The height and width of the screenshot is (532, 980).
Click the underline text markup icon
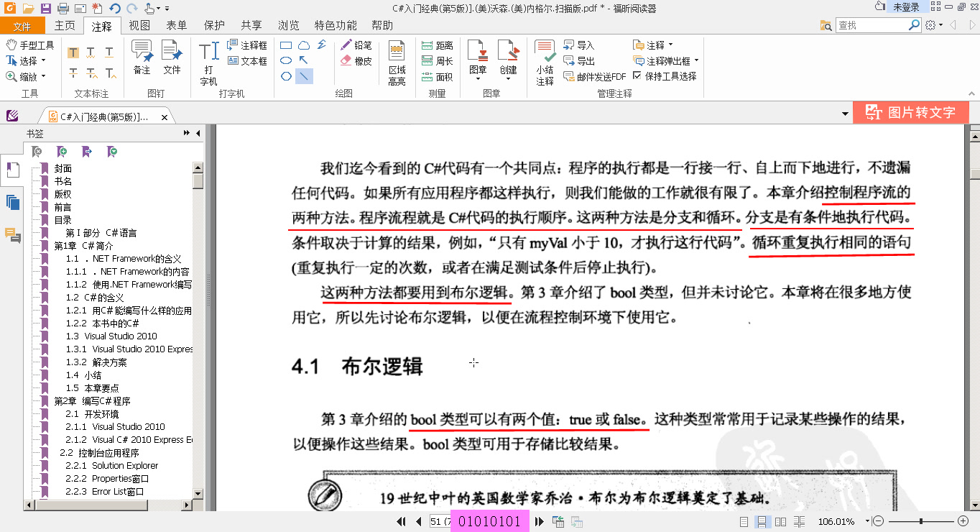(x=109, y=52)
